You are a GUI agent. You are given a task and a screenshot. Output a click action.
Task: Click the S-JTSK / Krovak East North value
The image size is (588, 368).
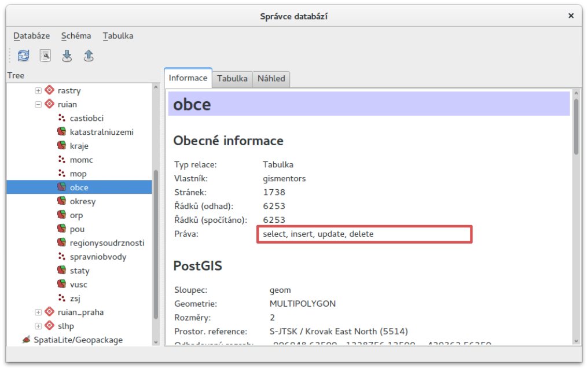tap(339, 332)
